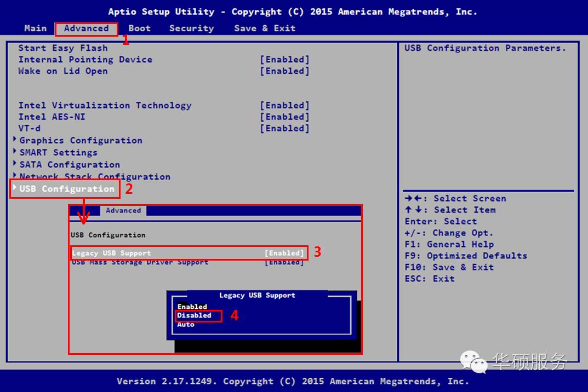
Task: Open Legacy USB Support Enabled value dropdown
Action: coord(284,253)
